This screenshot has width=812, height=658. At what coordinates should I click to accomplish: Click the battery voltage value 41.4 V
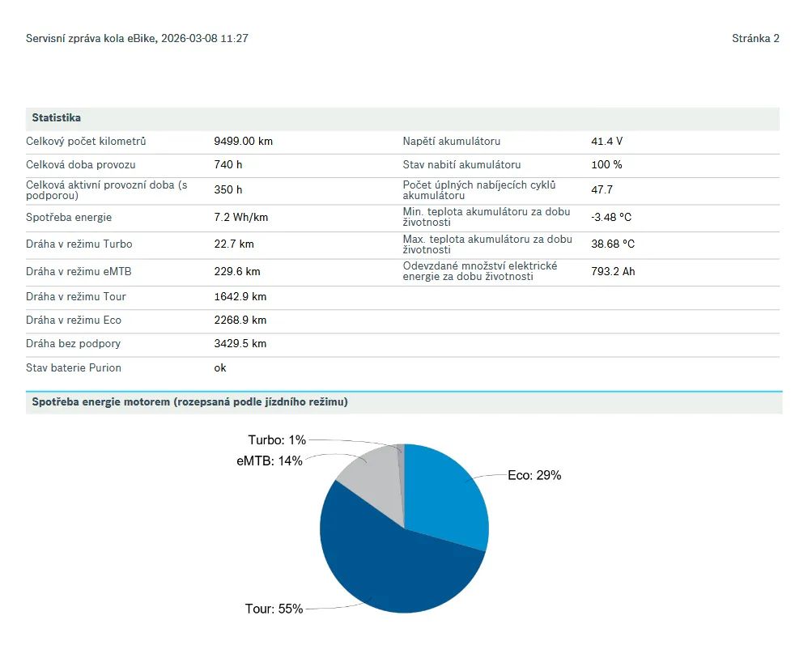click(x=606, y=142)
